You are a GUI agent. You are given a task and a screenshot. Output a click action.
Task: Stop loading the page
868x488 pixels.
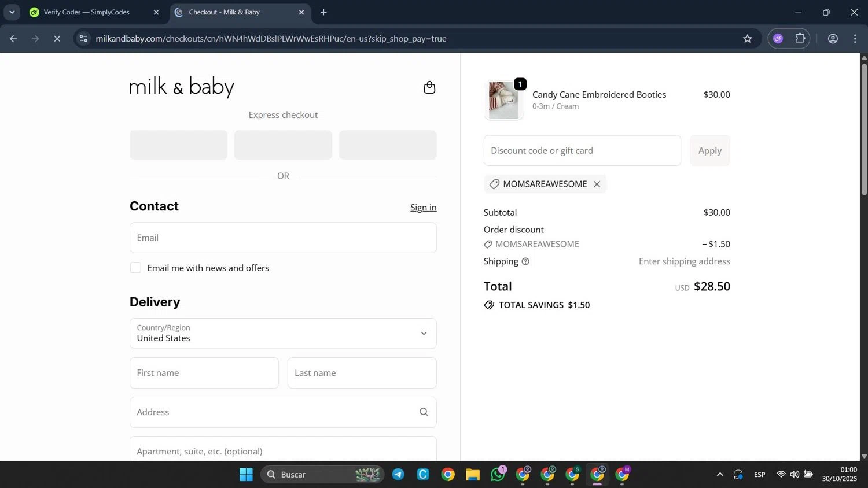(x=57, y=39)
